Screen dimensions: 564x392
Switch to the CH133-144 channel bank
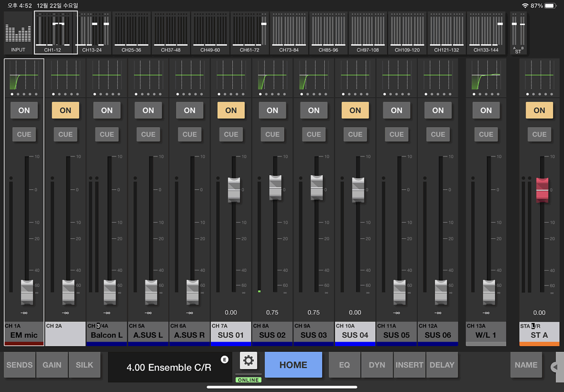(486, 33)
